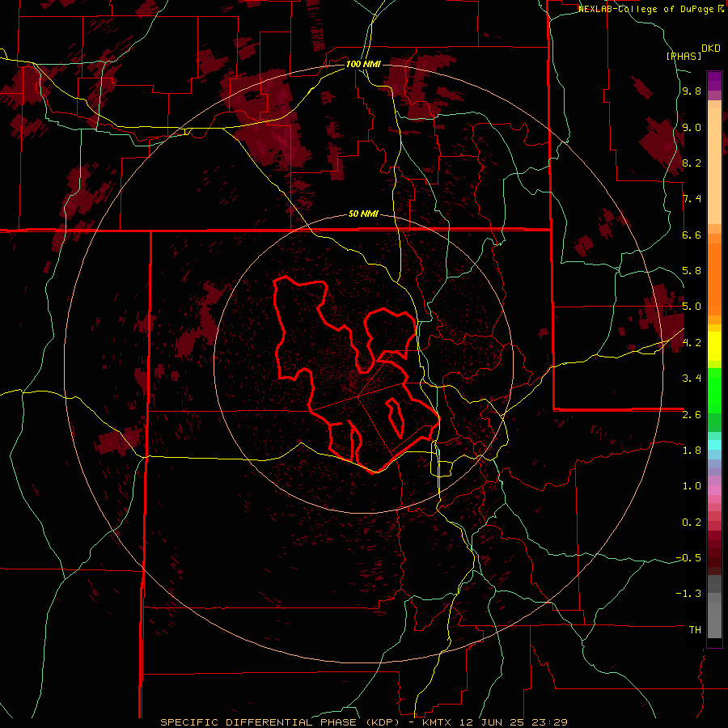Image resolution: width=728 pixels, height=728 pixels.
Task: Pick the pale peach band of the color bar
Action: click(x=714, y=167)
